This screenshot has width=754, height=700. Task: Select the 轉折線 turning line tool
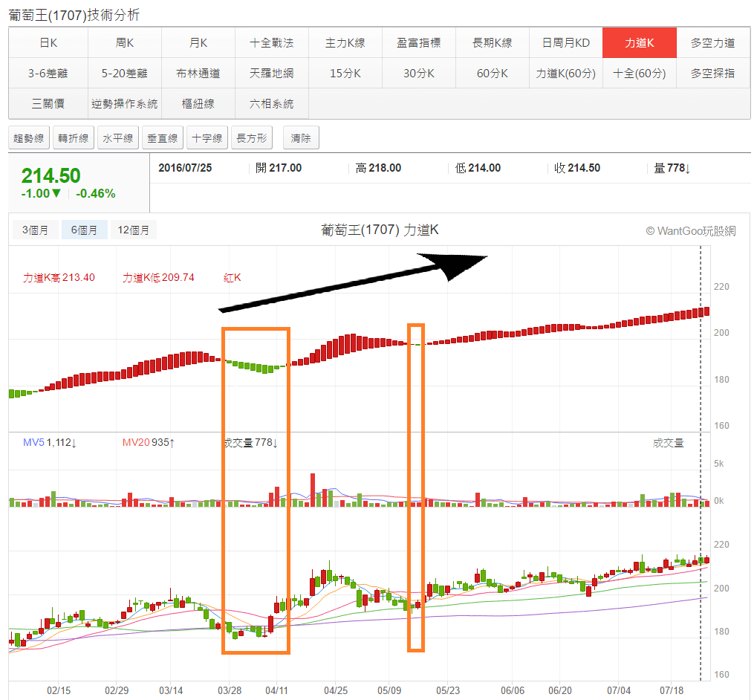pos(72,137)
